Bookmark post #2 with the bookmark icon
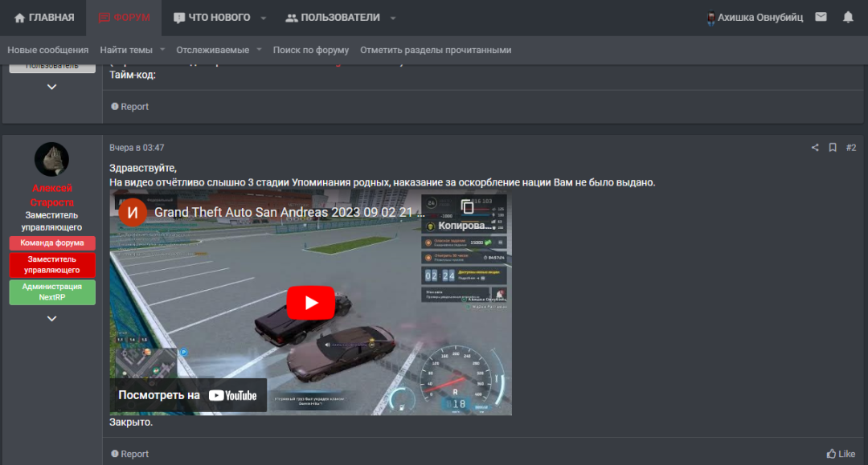This screenshot has height=465, width=868. coord(833,148)
